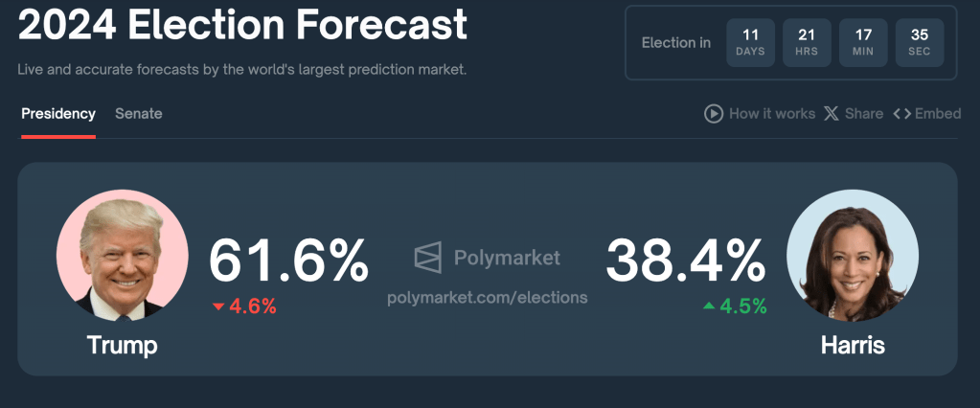Select the 17 MIN countdown box
980x408 pixels.
coord(863,43)
